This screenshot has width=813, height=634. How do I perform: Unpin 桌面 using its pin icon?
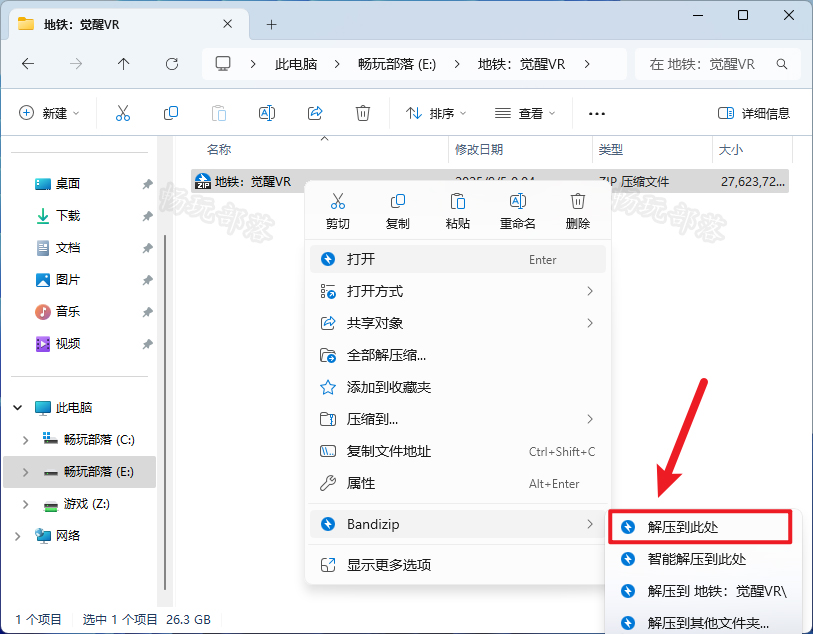tap(148, 184)
